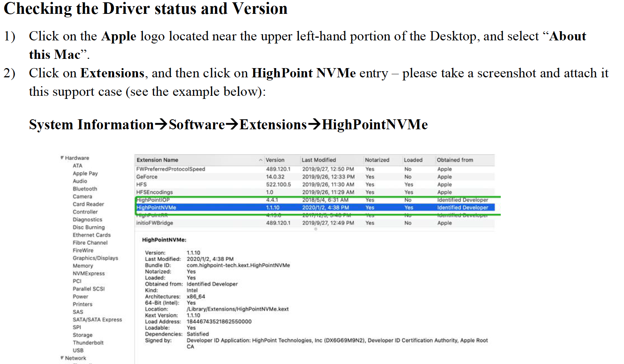Select the GeForce extension row
Screen dimensions: 624x364
(x=315, y=177)
